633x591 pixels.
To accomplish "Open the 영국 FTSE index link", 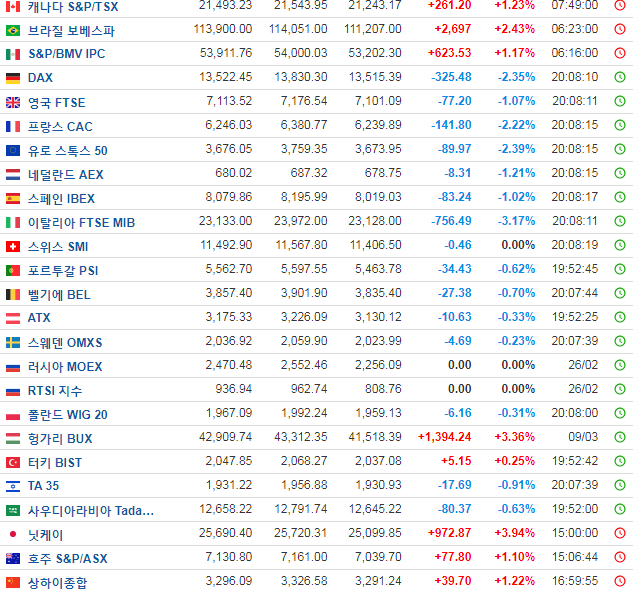I will tap(57, 102).
